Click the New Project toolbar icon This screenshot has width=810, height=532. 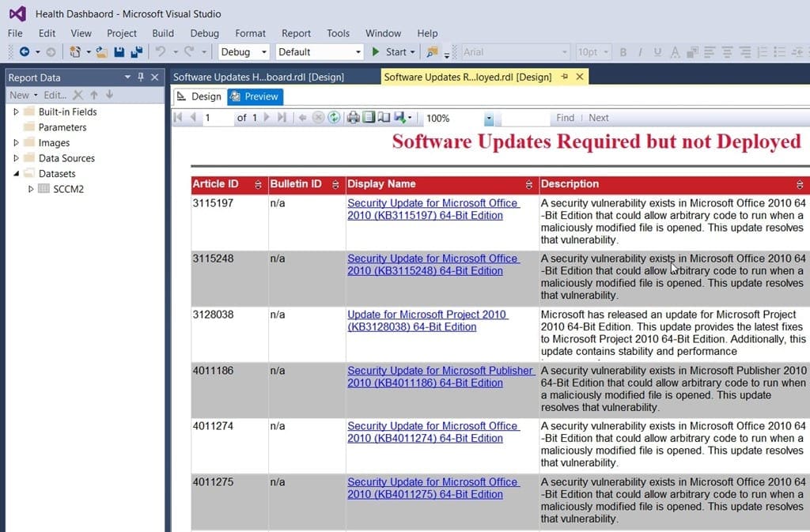(x=75, y=51)
